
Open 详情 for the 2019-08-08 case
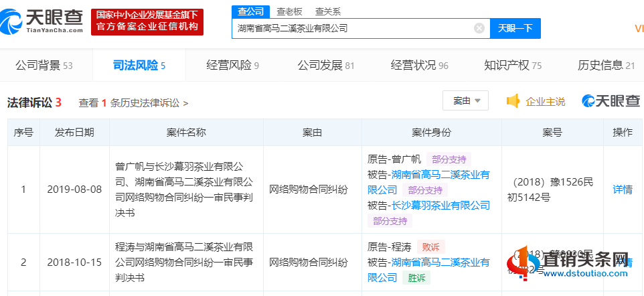point(623,190)
